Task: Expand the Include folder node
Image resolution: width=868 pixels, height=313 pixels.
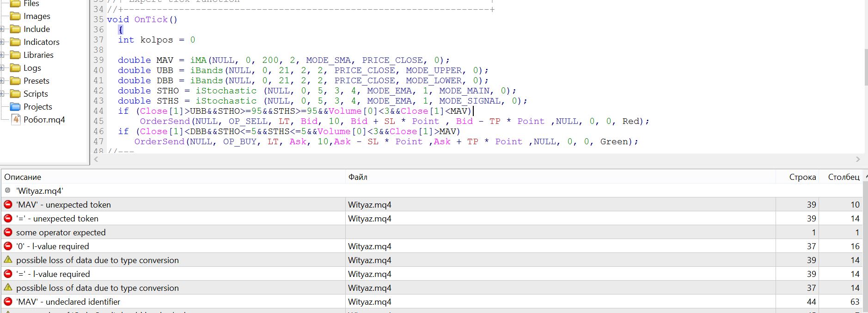Action: 2,29
